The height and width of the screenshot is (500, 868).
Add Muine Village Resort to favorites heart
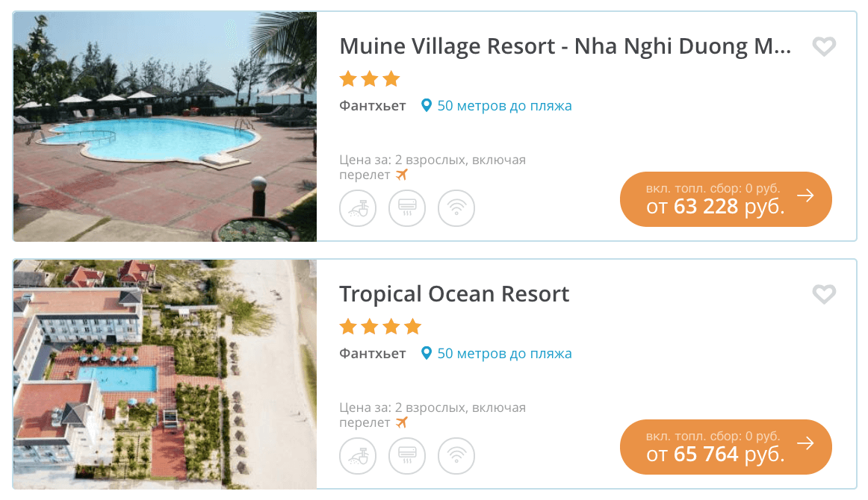click(823, 47)
